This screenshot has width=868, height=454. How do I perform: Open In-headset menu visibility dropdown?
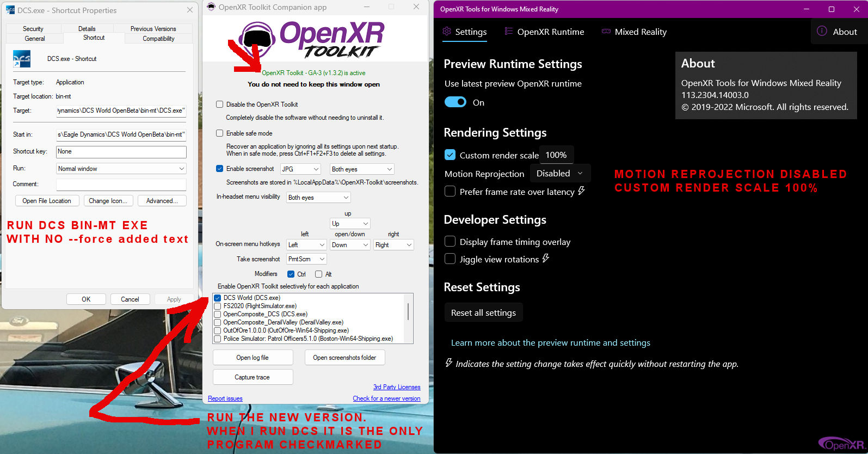click(318, 198)
